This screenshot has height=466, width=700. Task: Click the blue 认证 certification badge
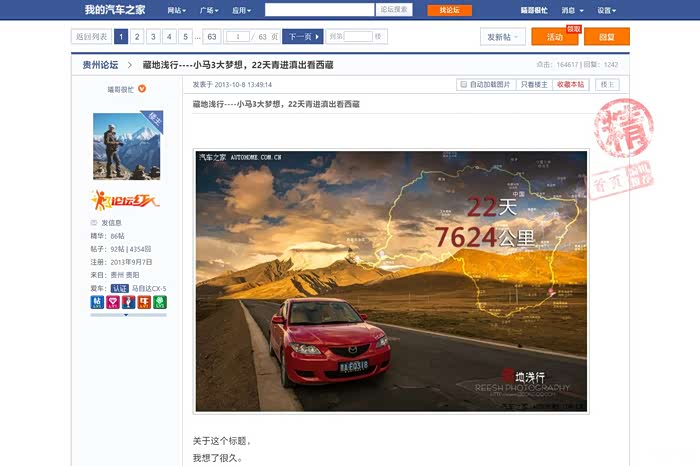[x=120, y=288]
